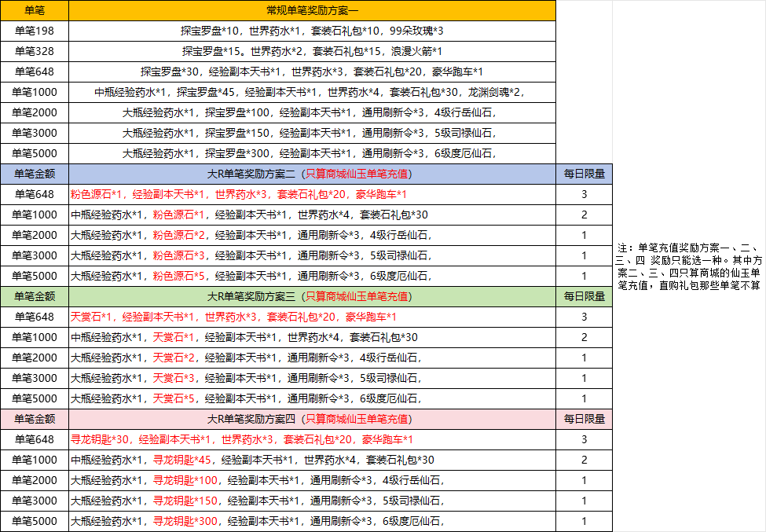Click the note text beginning "注：单笔充值奖励方案"
Viewport: 766px width, 532px height.
coord(689,266)
